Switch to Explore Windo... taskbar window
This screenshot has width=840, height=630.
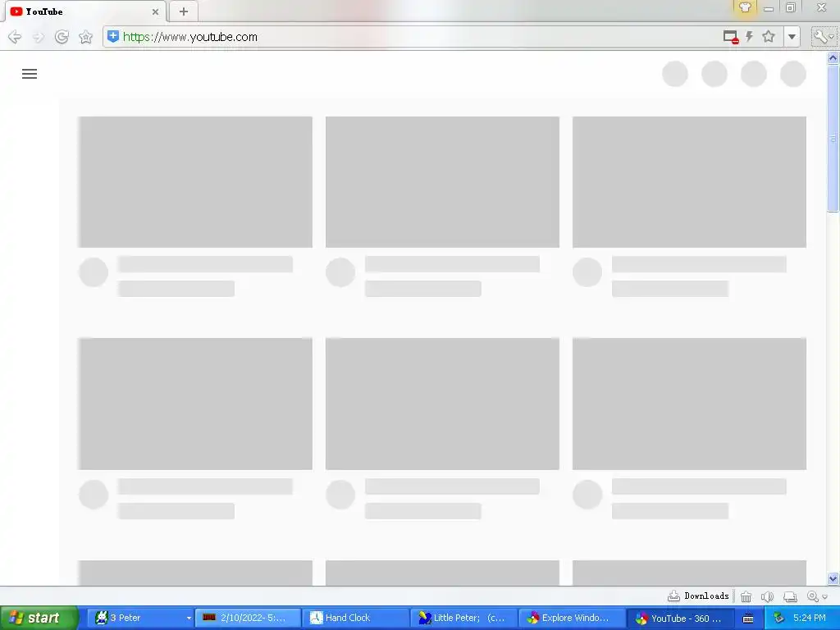coord(572,619)
